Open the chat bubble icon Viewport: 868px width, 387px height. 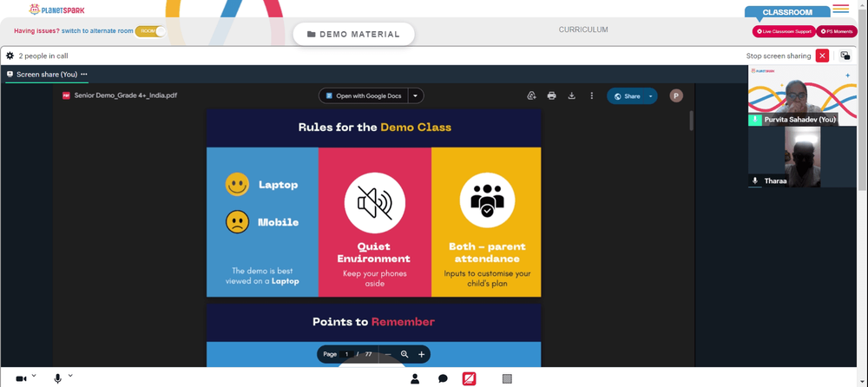(x=443, y=378)
